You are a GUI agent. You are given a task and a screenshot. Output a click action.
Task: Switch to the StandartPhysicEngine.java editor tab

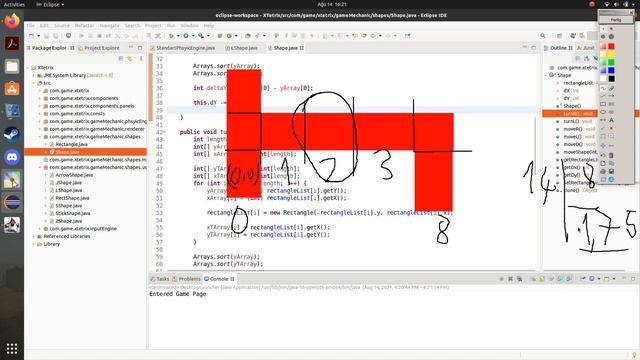pos(182,48)
